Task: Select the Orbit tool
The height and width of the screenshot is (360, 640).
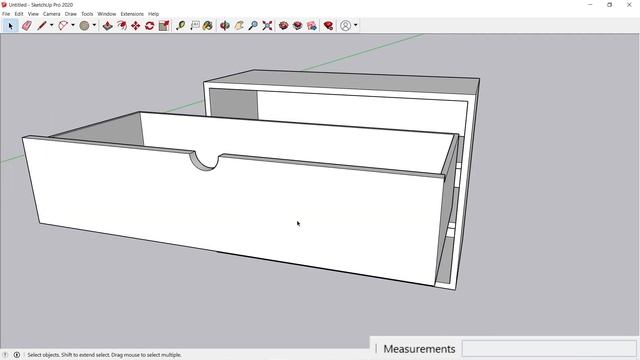Action: (x=224, y=26)
